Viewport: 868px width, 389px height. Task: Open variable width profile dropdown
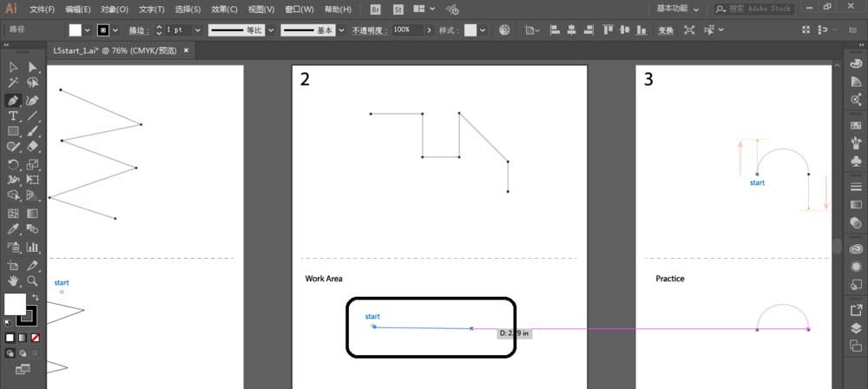tap(271, 30)
